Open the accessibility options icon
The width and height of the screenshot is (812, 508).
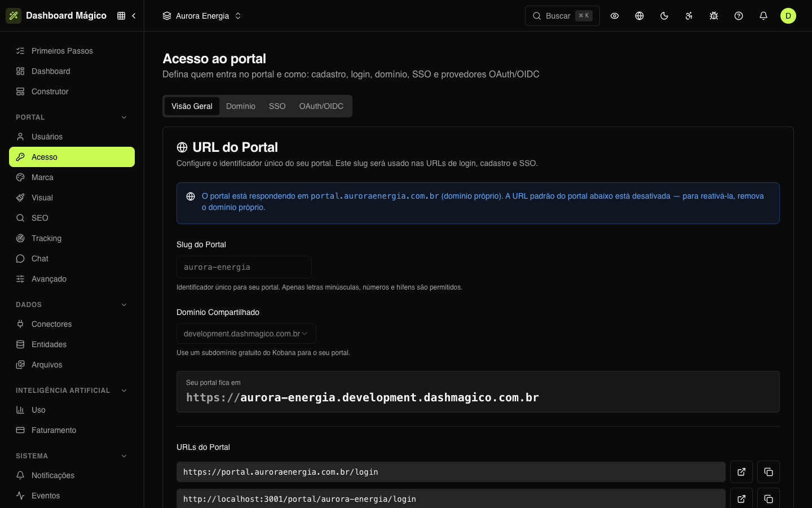pos(689,16)
